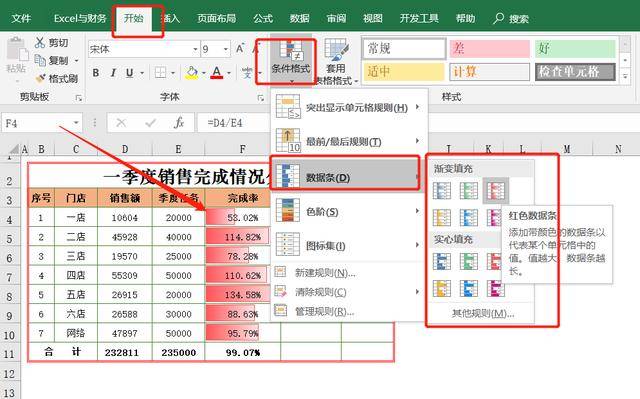The image size is (640, 399).
Task: Click the Copy (复制) icon
Action: pos(40,60)
